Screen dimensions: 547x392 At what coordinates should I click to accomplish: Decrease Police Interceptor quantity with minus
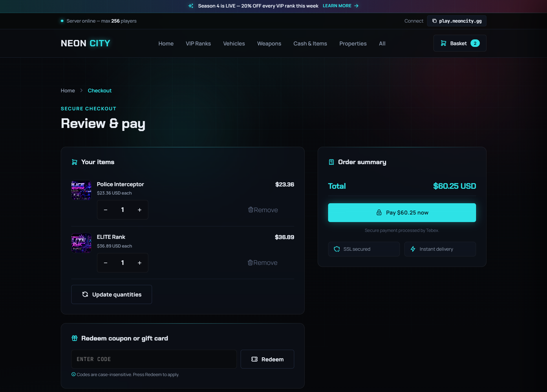[x=106, y=210]
